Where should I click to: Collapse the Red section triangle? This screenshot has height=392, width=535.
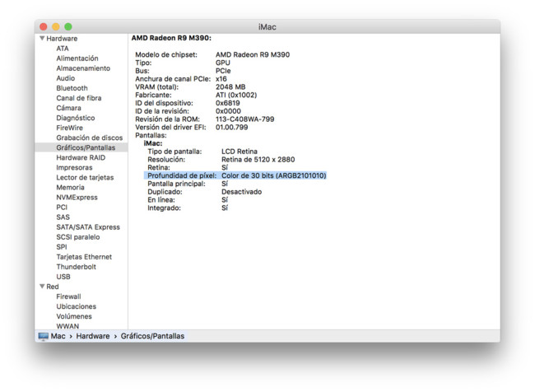[x=42, y=286]
